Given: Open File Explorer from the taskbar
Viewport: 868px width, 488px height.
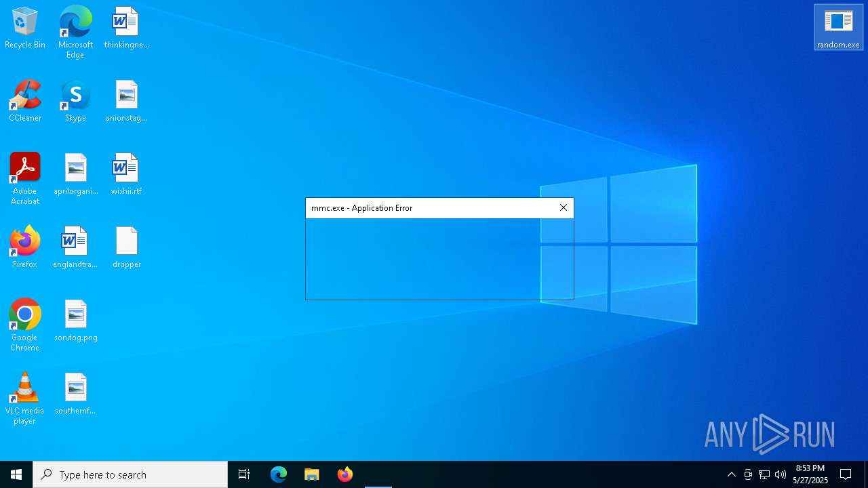Looking at the screenshot, I should pyautogui.click(x=312, y=474).
